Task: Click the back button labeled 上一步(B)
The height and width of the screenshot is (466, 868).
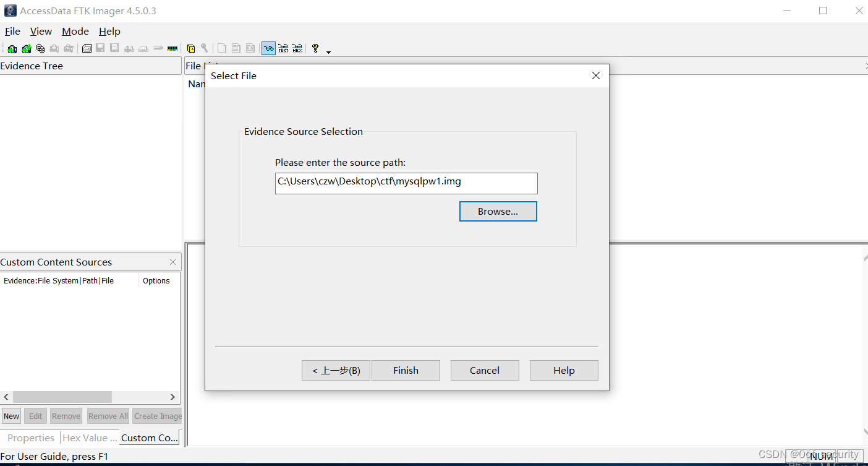Action: 336,370
